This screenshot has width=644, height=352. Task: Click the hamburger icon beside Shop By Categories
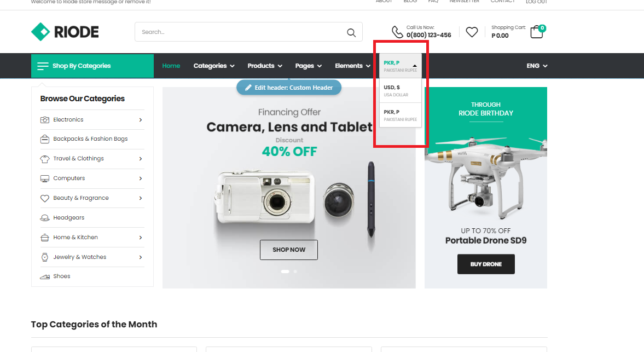click(x=43, y=66)
